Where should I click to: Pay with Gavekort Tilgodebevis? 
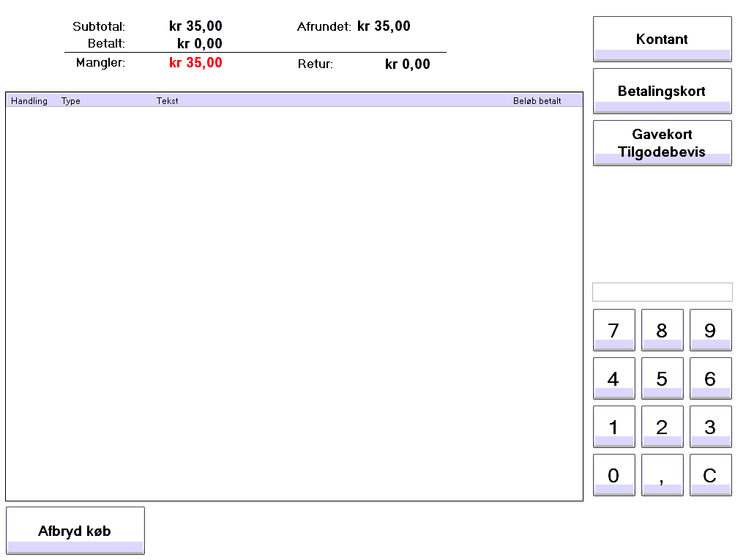[x=662, y=143]
